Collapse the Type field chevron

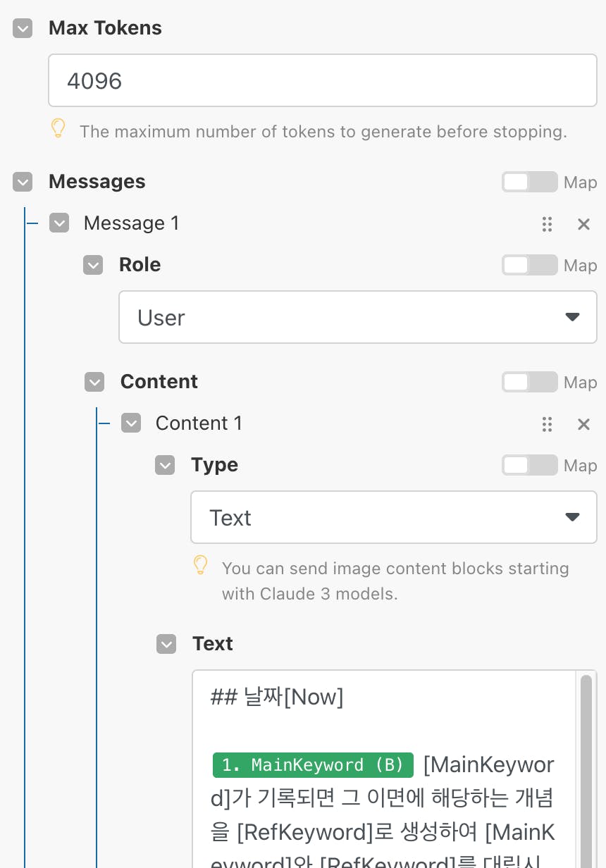coord(165,465)
